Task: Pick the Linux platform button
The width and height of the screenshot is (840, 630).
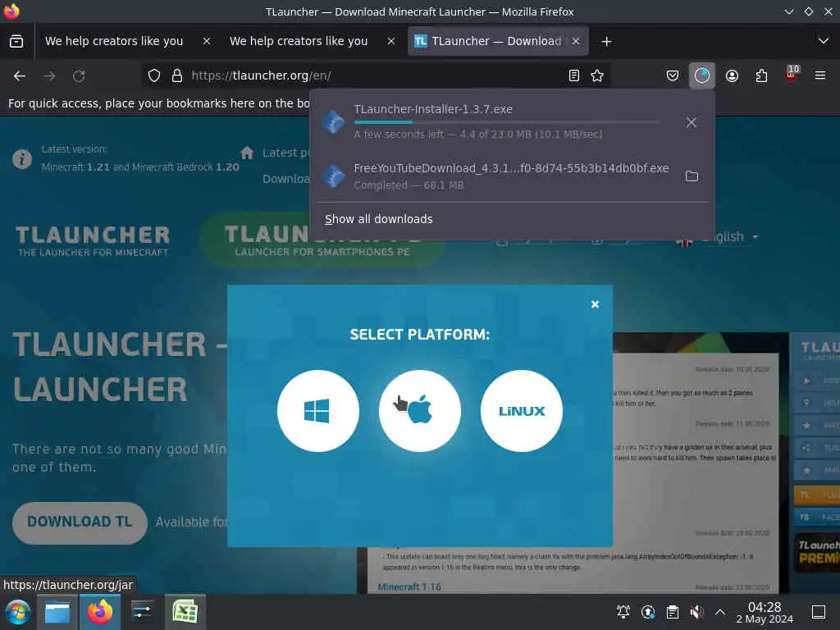Action: tap(522, 411)
